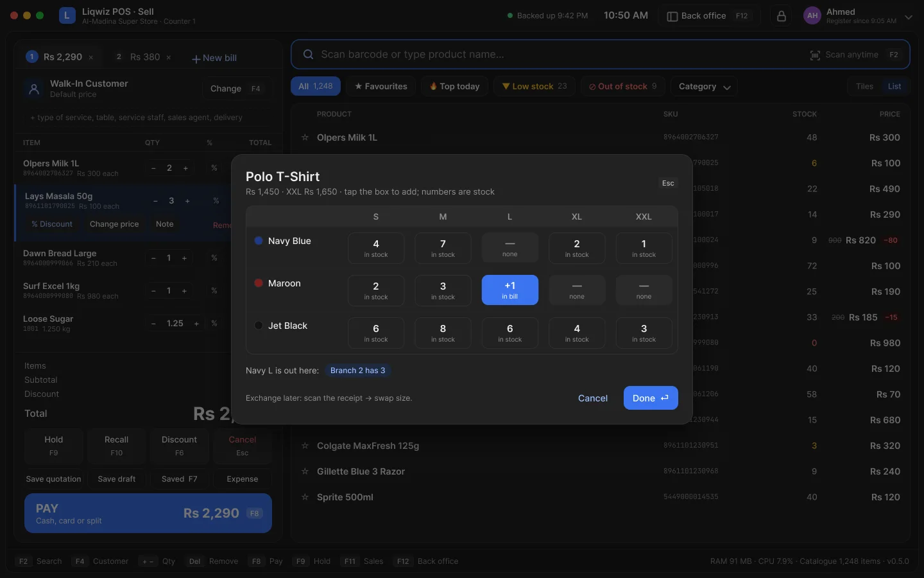Decrease Lays Masala 50g quantity
Screen dimensions: 924x578
(155, 201)
